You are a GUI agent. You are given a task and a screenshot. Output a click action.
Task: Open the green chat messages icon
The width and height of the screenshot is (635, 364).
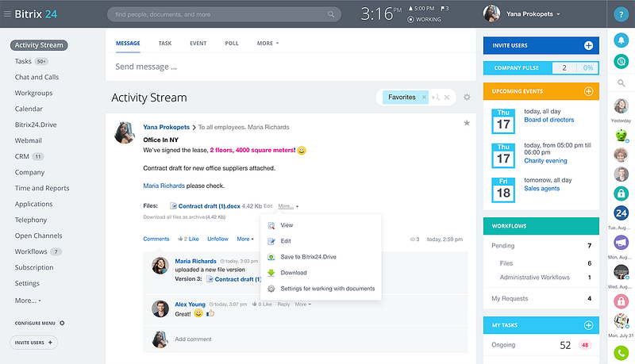tap(621, 62)
